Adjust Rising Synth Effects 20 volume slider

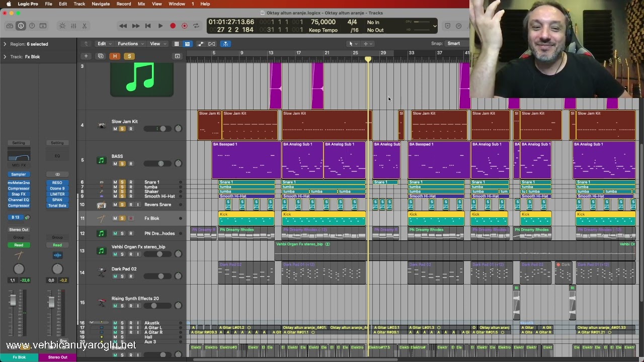tap(157, 306)
